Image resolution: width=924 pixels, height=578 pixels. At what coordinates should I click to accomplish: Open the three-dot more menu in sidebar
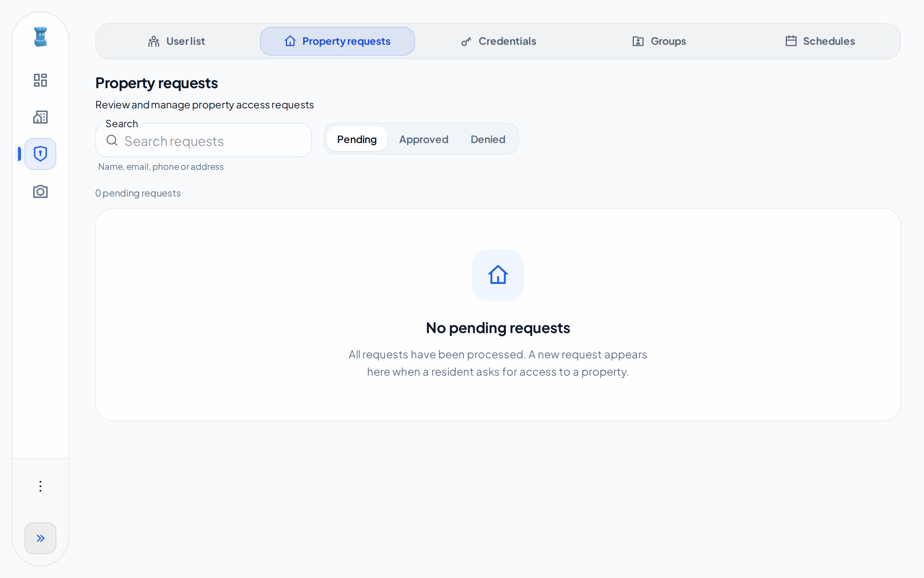pos(40,486)
